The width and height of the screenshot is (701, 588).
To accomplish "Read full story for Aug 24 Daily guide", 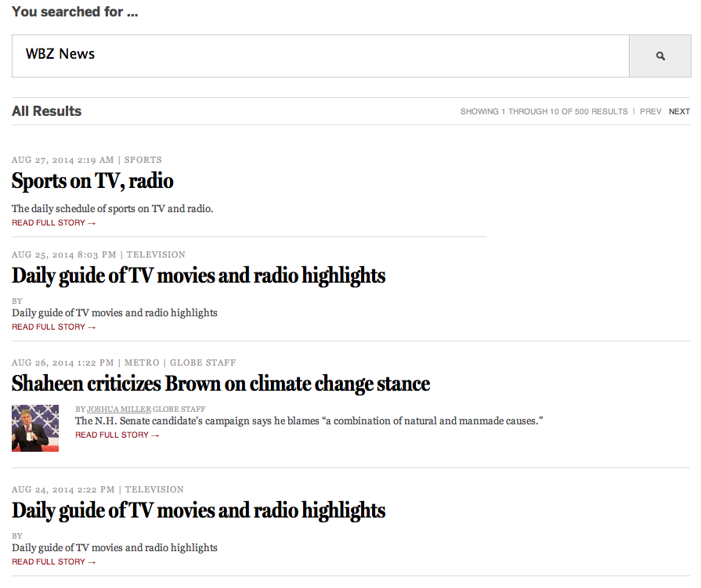I will [x=53, y=562].
